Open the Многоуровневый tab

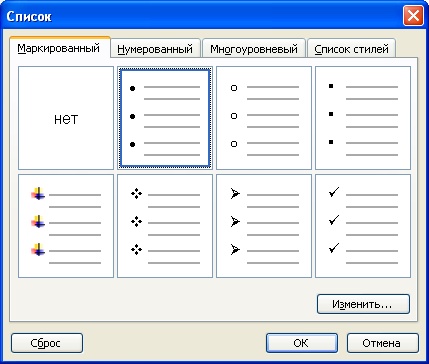coord(254,49)
